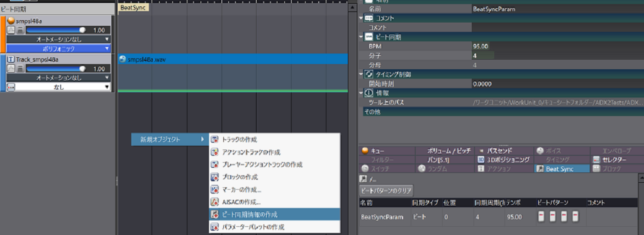Choose マーカーの作成... from the menu
Screen dimensions: 644x235
coord(274,190)
